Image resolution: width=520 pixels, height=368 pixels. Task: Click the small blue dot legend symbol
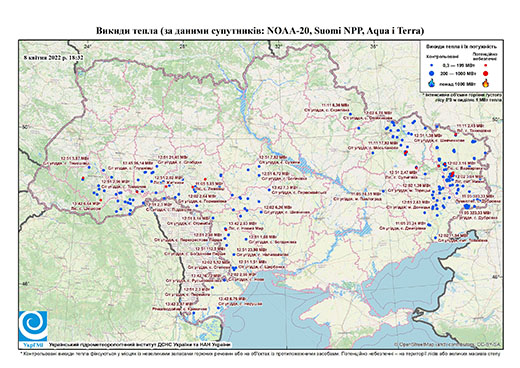coord(432,65)
